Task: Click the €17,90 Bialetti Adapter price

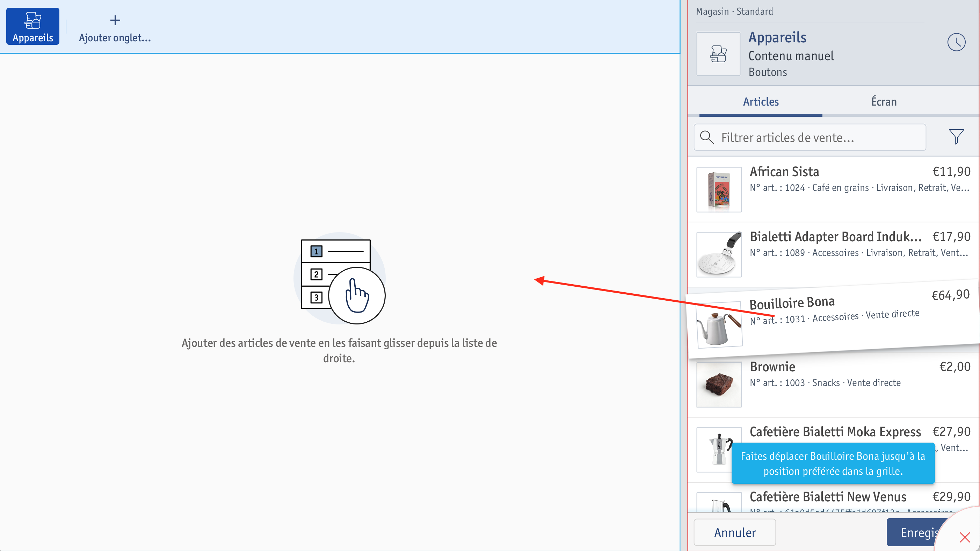Action: (951, 237)
